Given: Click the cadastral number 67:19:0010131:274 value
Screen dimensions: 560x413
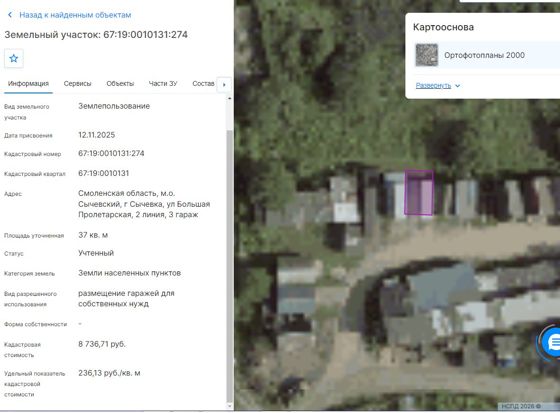Looking at the screenshot, I should pos(111,154).
